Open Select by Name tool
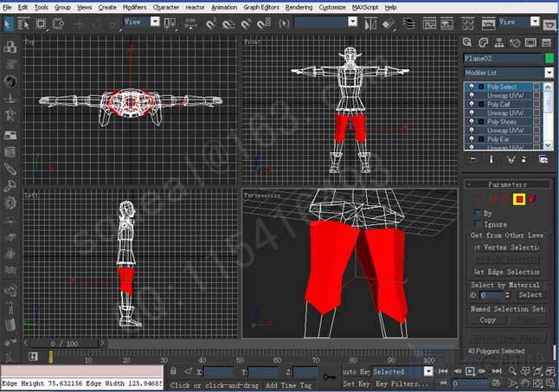559x392 pixels. (x=23, y=24)
